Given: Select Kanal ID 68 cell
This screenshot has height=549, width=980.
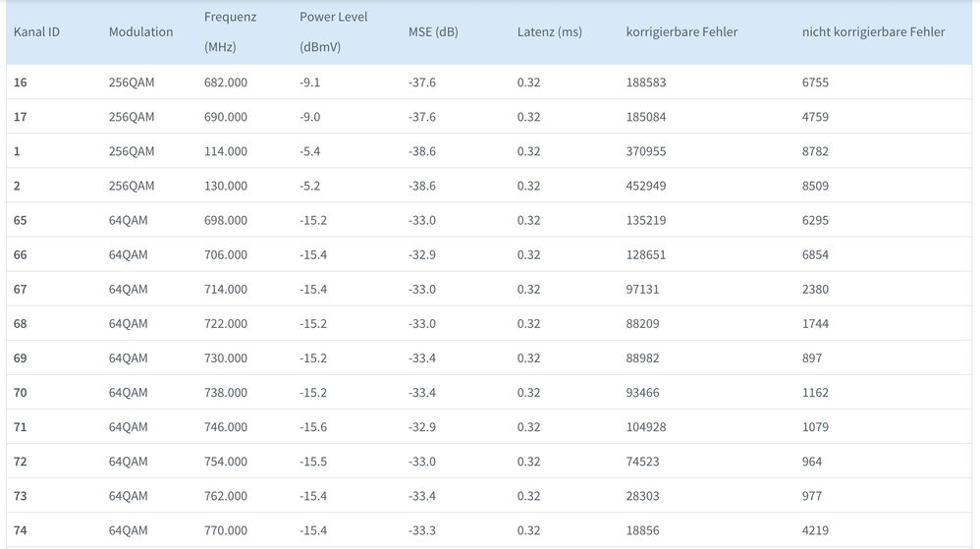Looking at the screenshot, I should [x=20, y=323].
